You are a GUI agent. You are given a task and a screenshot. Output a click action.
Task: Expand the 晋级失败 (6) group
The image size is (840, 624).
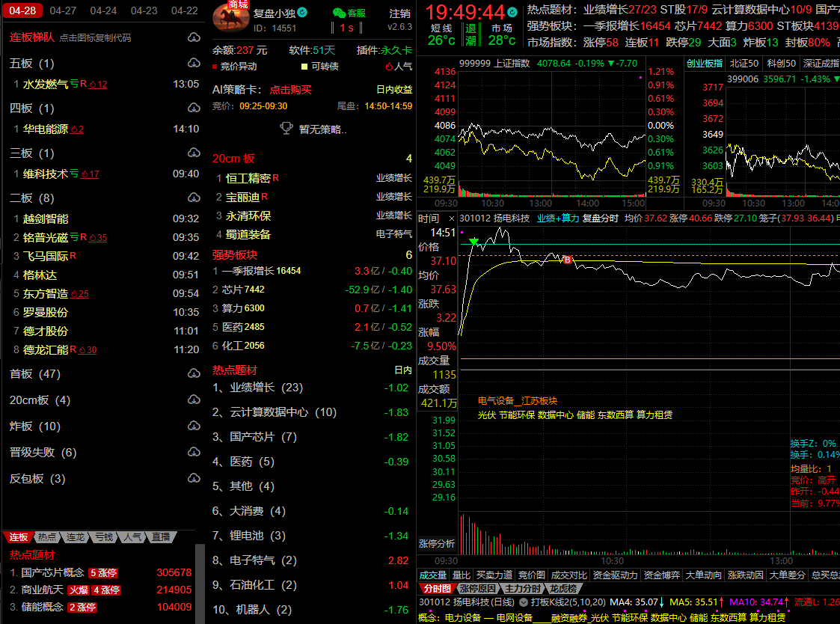tap(43, 453)
